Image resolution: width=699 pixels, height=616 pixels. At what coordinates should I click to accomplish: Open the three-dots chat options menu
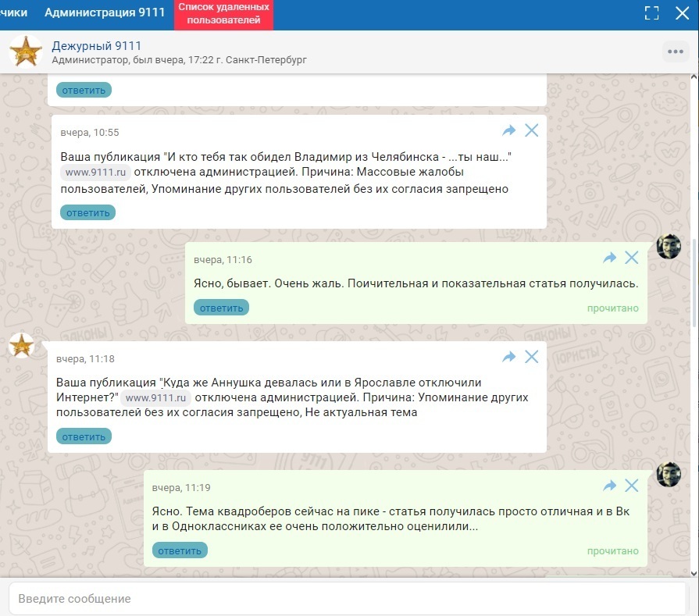click(x=675, y=52)
